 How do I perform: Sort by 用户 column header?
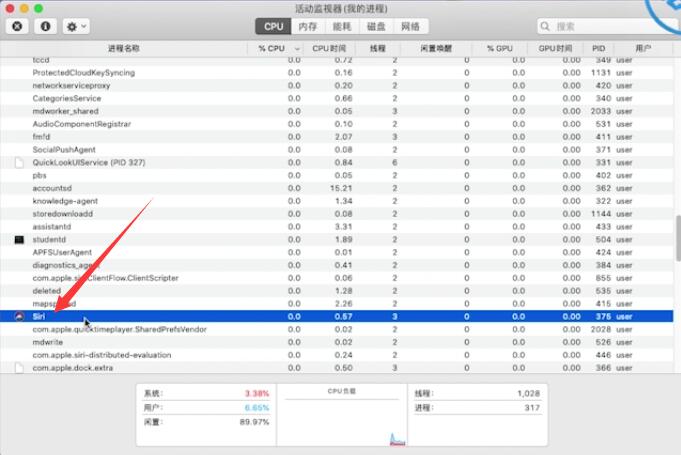pos(643,48)
